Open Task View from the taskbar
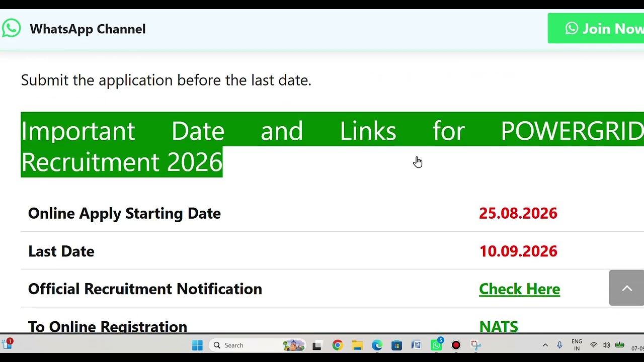Image resolution: width=644 pixels, height=362 pixels. [317, 345]
